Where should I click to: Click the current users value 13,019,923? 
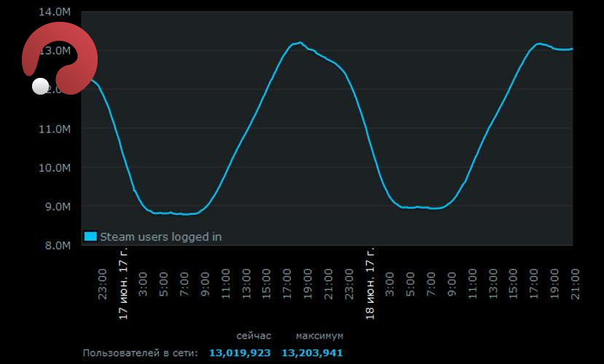point(240,353)
